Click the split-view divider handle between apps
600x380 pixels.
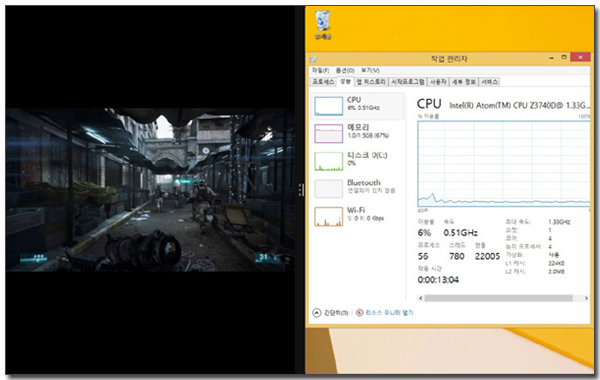(301, 190)
